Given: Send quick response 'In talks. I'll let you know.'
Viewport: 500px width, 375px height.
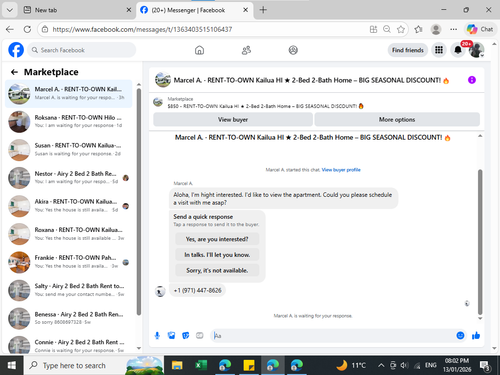Looking at the screenshot, I should click(x=217, y=255).
